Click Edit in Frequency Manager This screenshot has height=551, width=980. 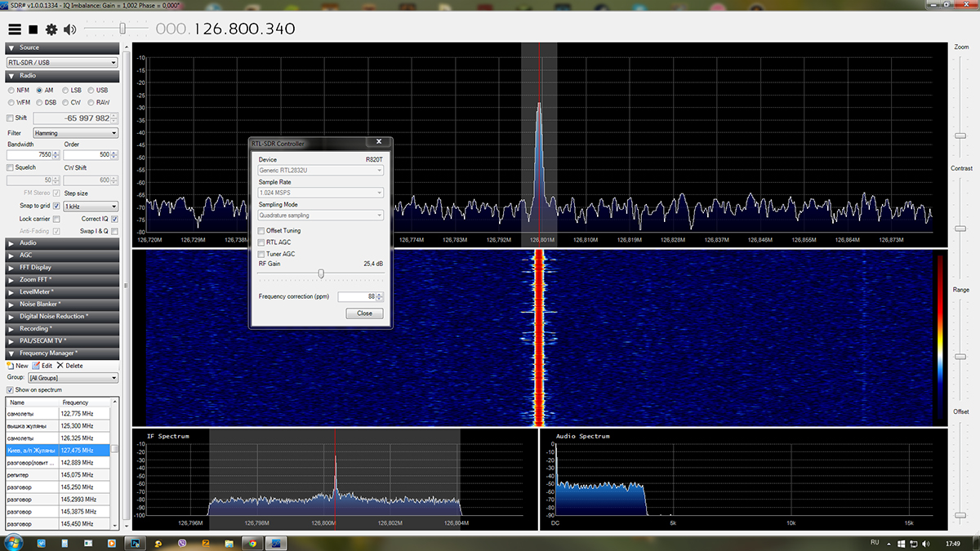(42, 366)
